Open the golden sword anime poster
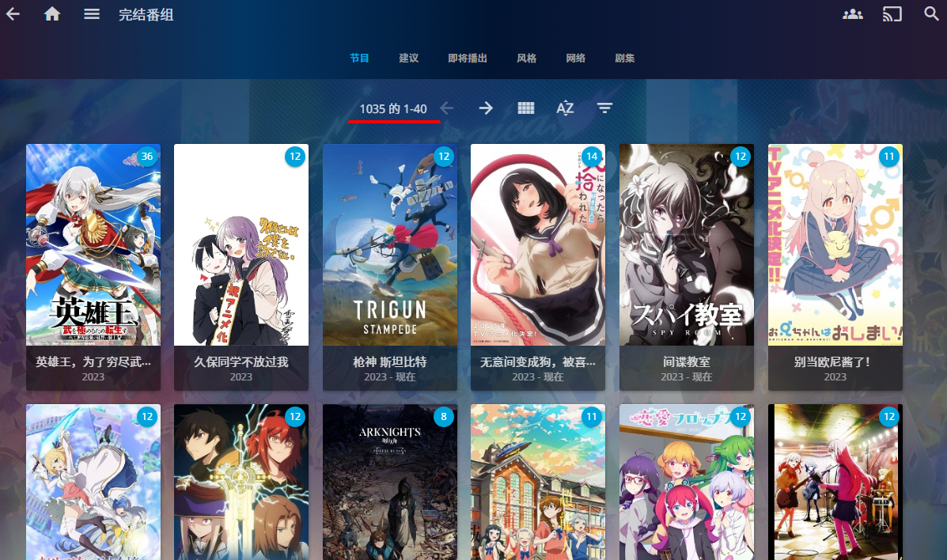 pos(241,482)
